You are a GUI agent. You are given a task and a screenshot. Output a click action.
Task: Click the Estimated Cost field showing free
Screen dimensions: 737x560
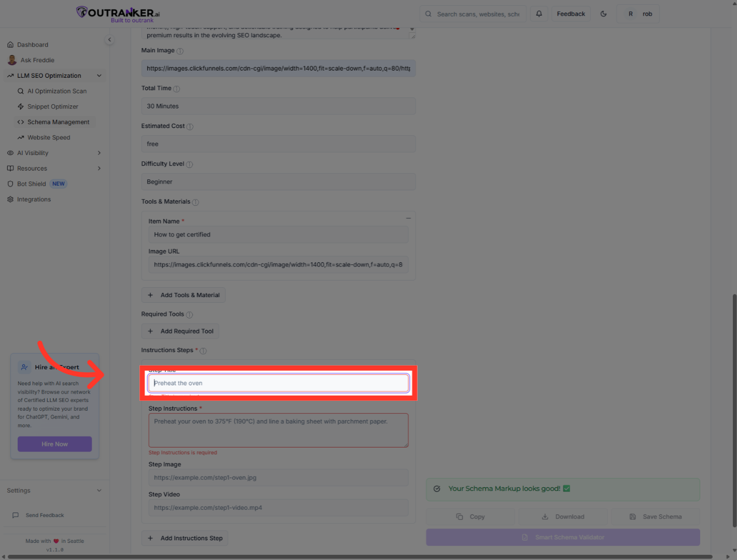tap(278, 144)
